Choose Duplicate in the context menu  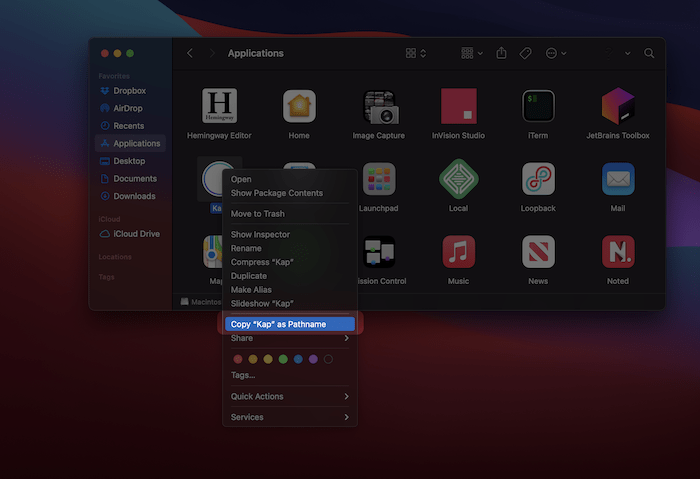pos(290,276)
